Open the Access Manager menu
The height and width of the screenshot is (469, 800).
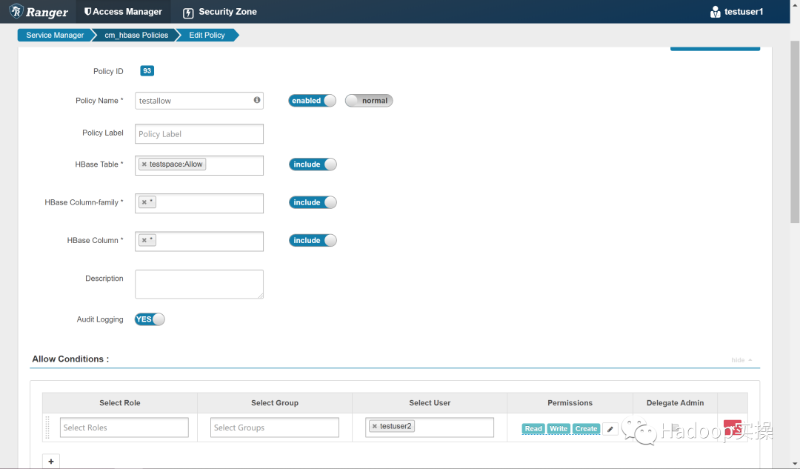click(123, 12)
